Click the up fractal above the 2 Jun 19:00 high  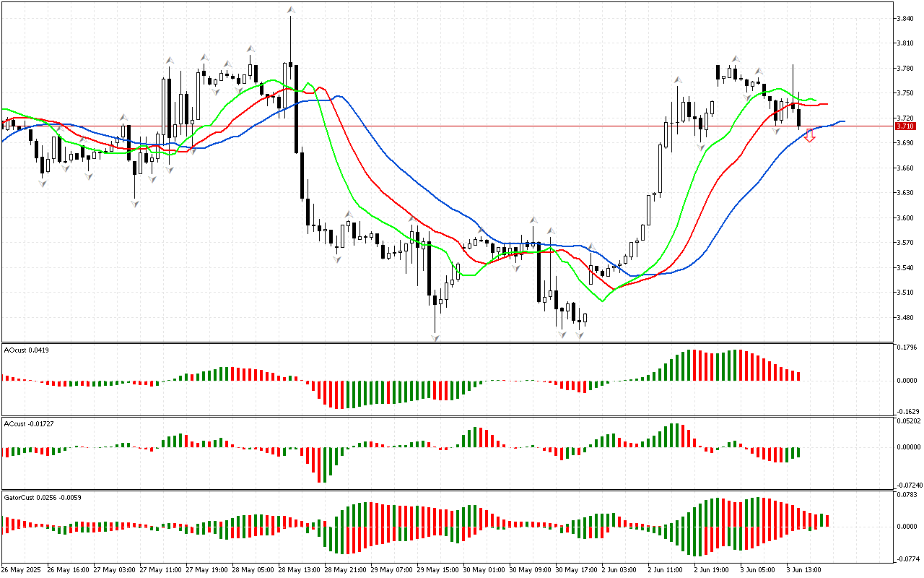[736, 59]
